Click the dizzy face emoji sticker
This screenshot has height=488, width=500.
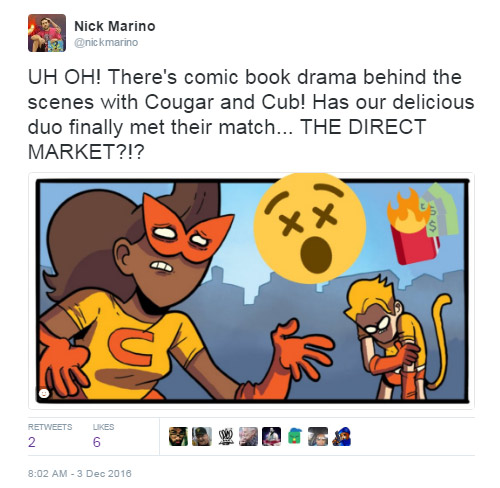tap(310, 228)
